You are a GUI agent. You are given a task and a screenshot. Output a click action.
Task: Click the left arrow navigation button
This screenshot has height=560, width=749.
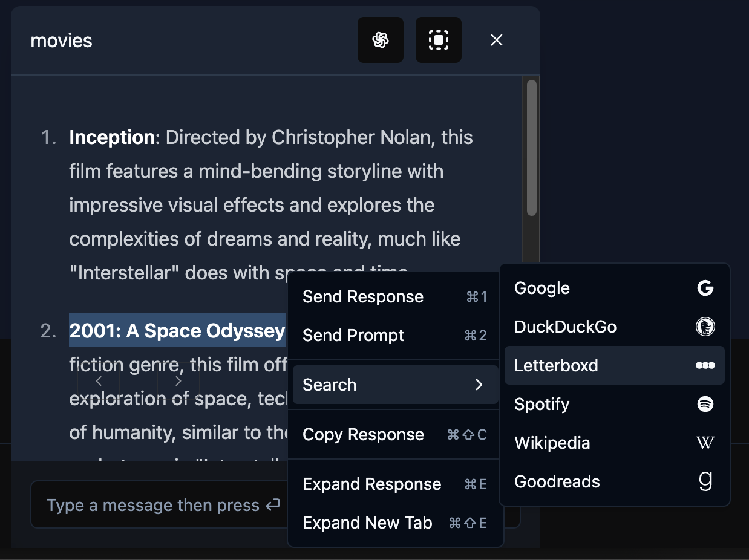click(99, 381)
